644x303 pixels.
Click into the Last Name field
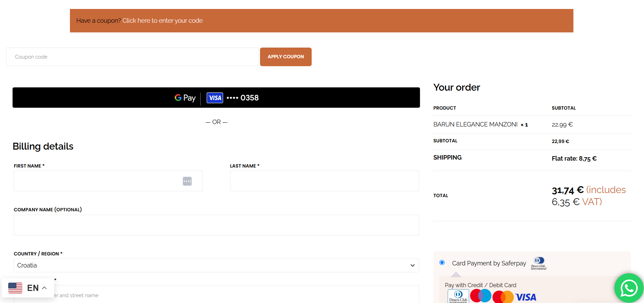(324, 181)
